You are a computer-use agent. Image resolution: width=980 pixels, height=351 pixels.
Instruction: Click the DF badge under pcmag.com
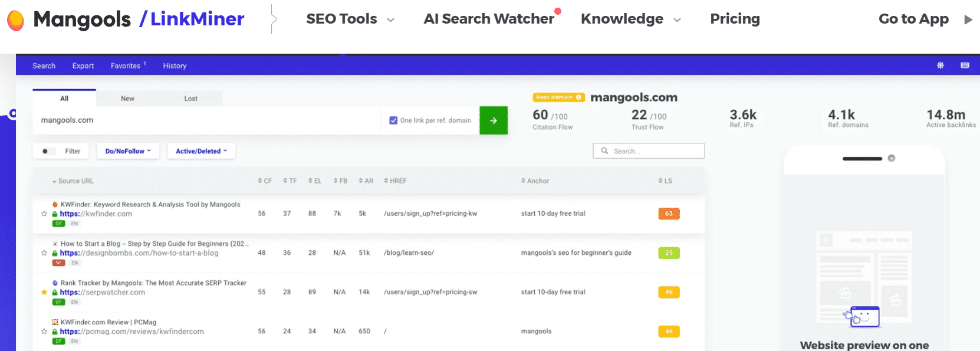pos(58,341)
